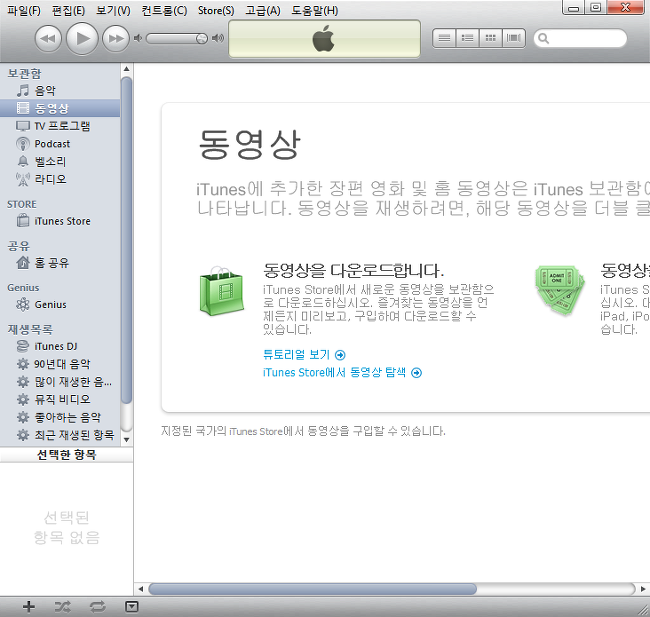Maximize the iTunes window
650x617 pixels.
tap(596, 7)
